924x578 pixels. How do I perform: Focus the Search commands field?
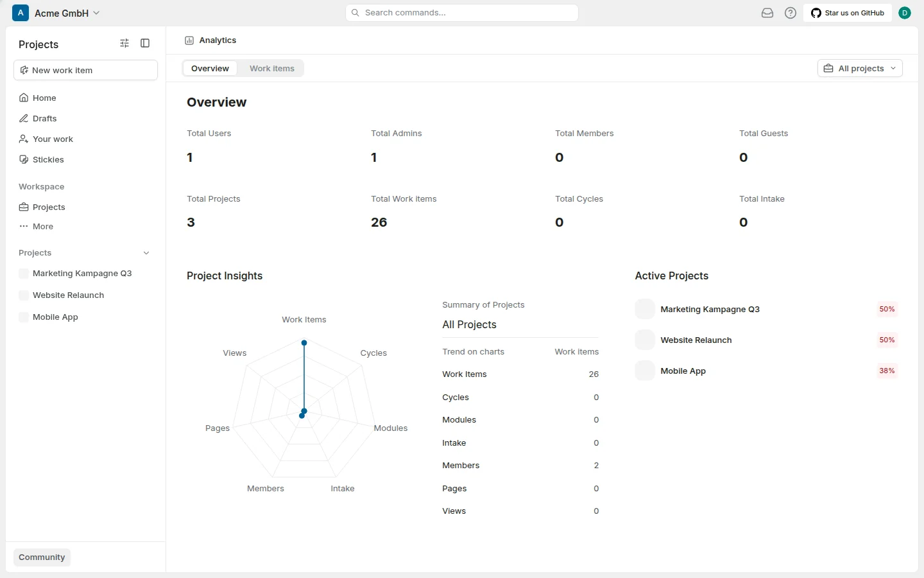[462, 13]
